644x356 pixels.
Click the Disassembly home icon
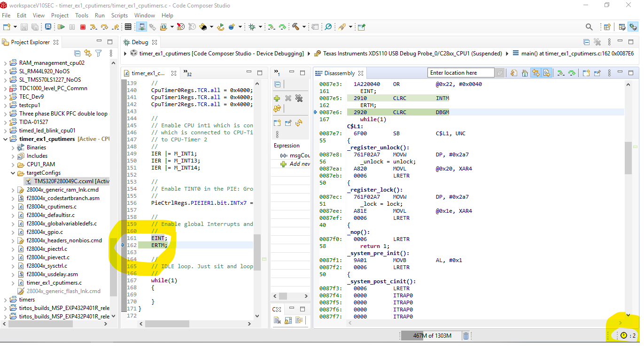tap(525, 73)
